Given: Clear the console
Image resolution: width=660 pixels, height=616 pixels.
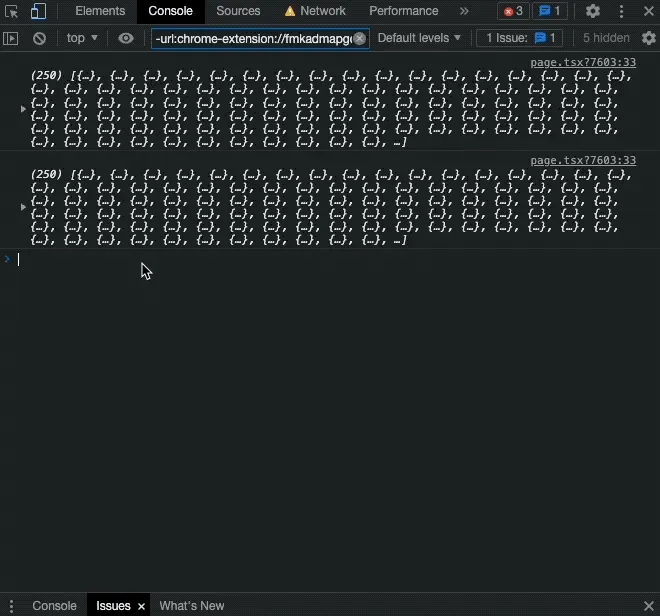Looking at the screenshot, I should point(40,39).
